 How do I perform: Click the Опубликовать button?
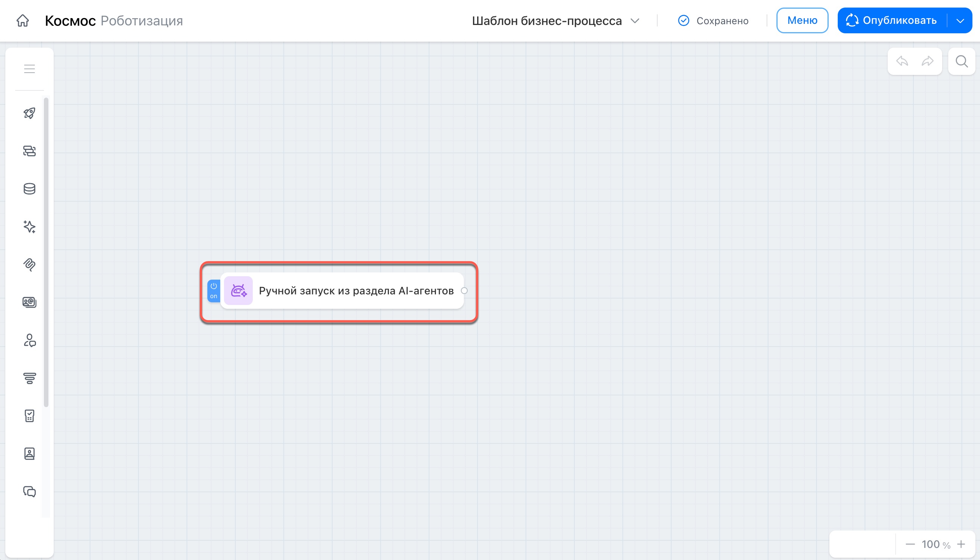[892, 20]
